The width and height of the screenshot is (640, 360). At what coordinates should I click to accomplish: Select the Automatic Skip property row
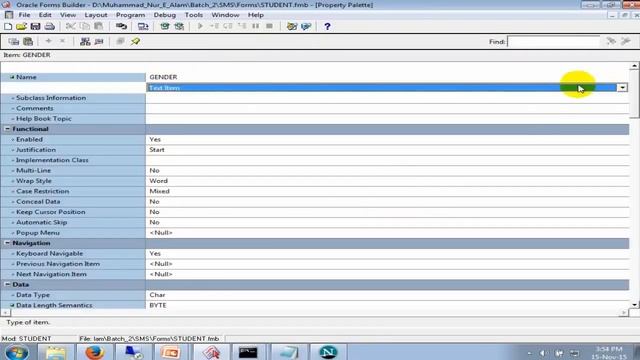[x=315, y=222]
